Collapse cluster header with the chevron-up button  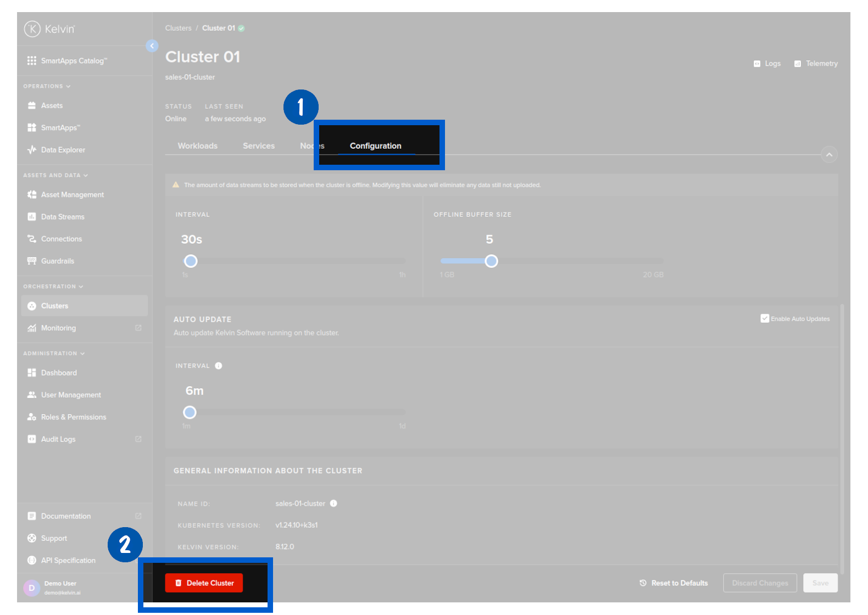click(x=829, y=155)
